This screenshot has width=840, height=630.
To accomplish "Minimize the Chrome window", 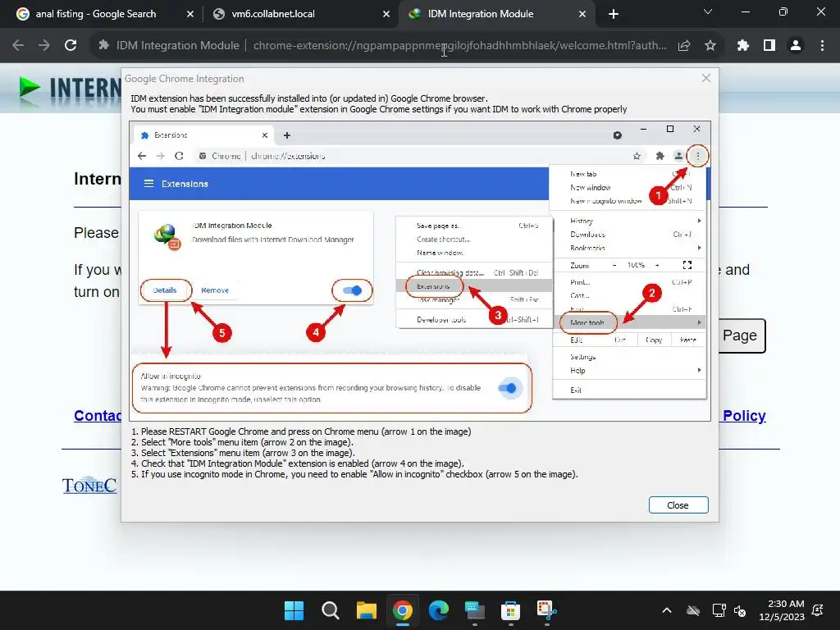I will click(x=745, y=11).
